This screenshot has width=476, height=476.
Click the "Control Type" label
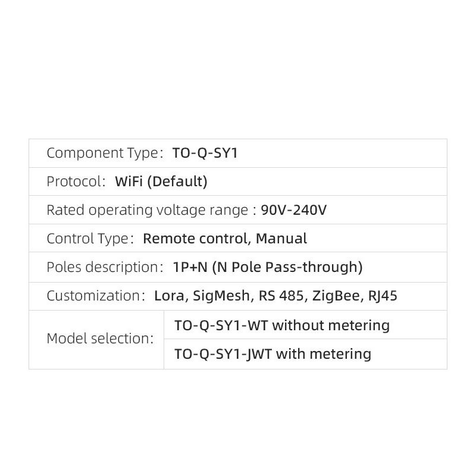click(x=88, y=239)
